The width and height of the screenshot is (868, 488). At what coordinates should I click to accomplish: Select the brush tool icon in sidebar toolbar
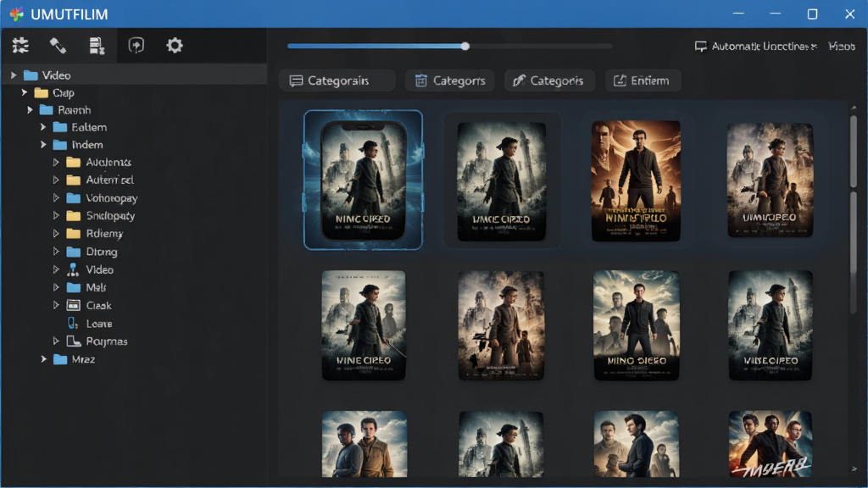click(x=58, y=46)
